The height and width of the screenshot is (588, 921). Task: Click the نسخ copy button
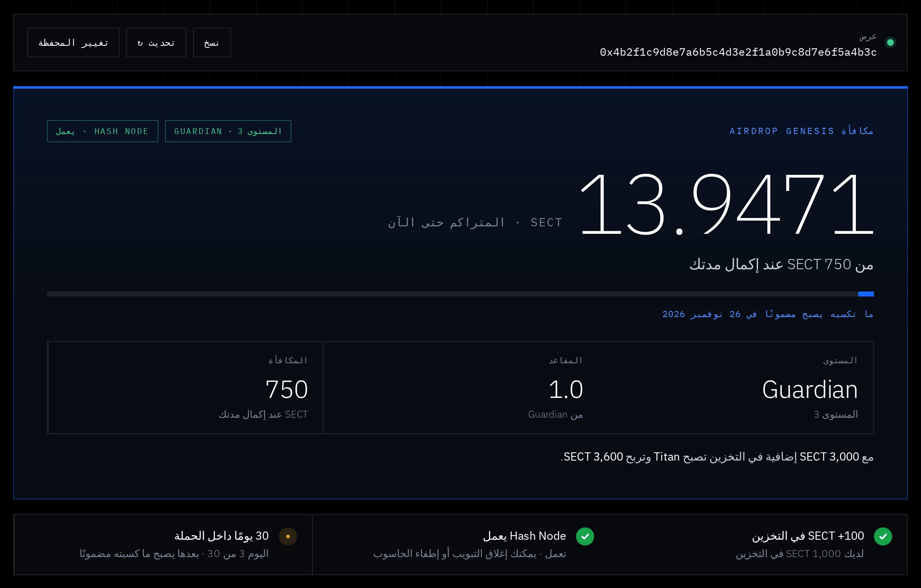click(212, 42)
